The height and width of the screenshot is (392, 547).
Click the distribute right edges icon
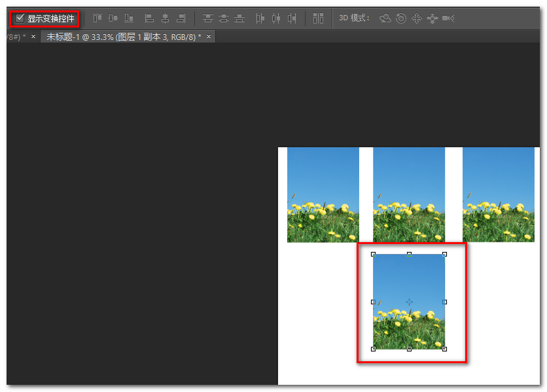292,18
